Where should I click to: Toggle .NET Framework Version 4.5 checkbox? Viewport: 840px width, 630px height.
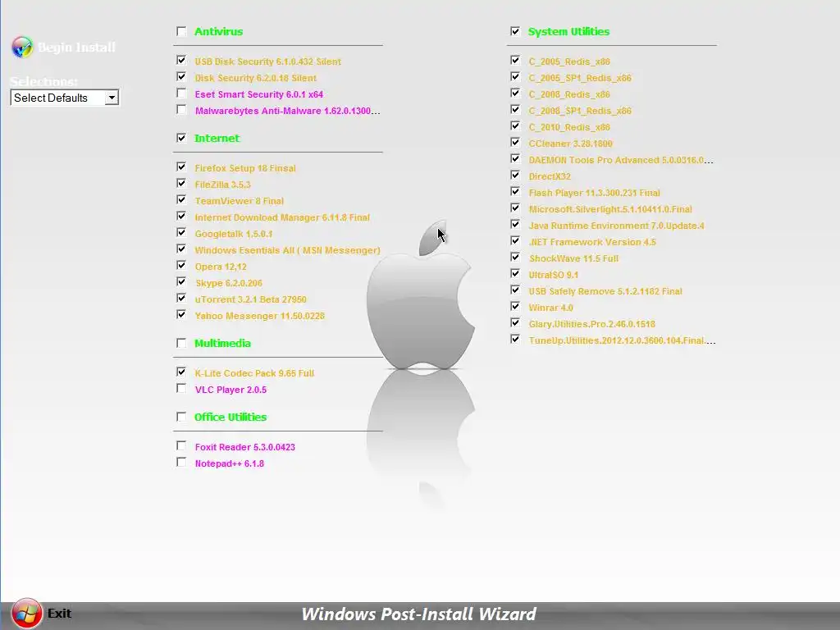(515, 241)
